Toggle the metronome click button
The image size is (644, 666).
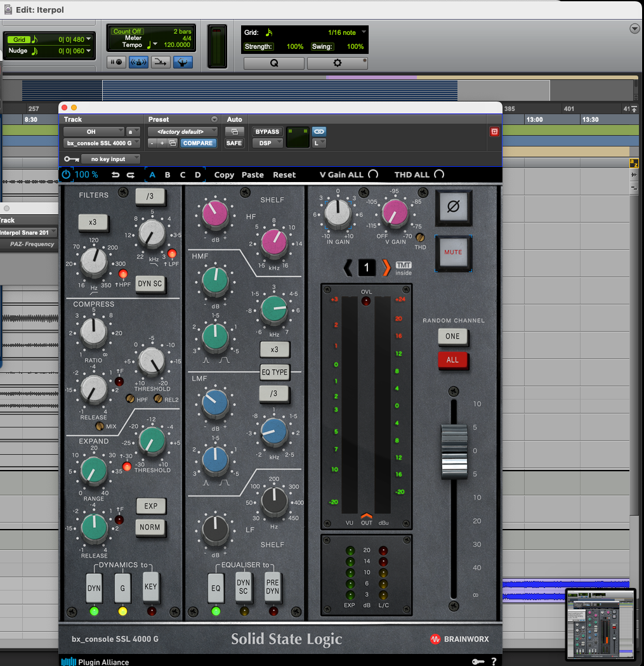coord(138,62)
